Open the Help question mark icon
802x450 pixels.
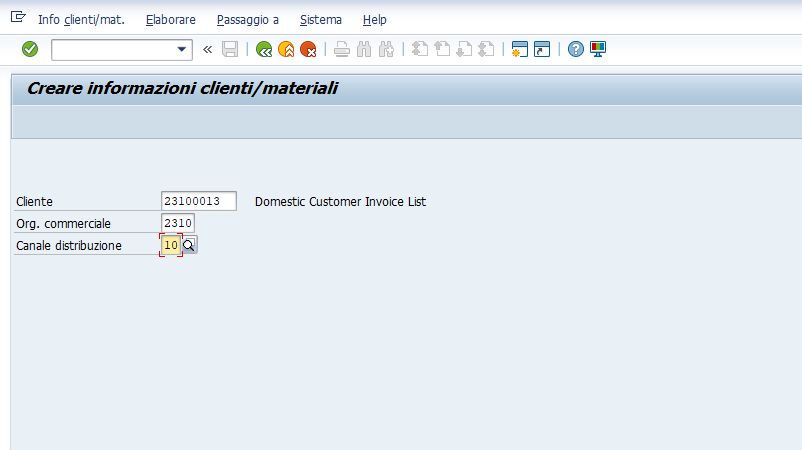click(575, 50)
